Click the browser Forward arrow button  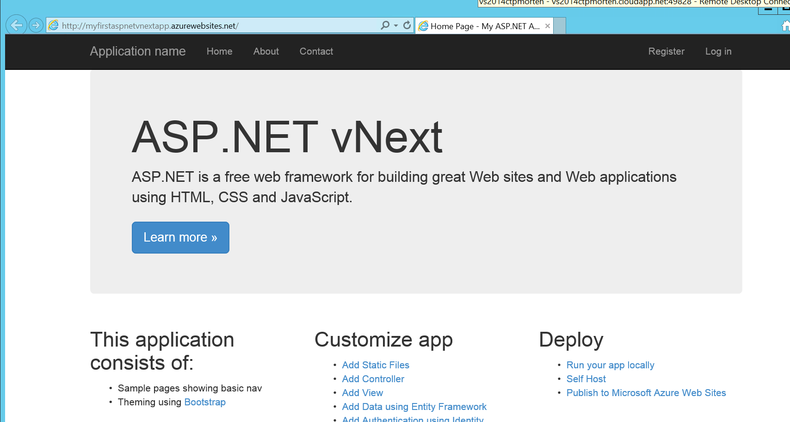pyautogui.click(x=36, y=25)
